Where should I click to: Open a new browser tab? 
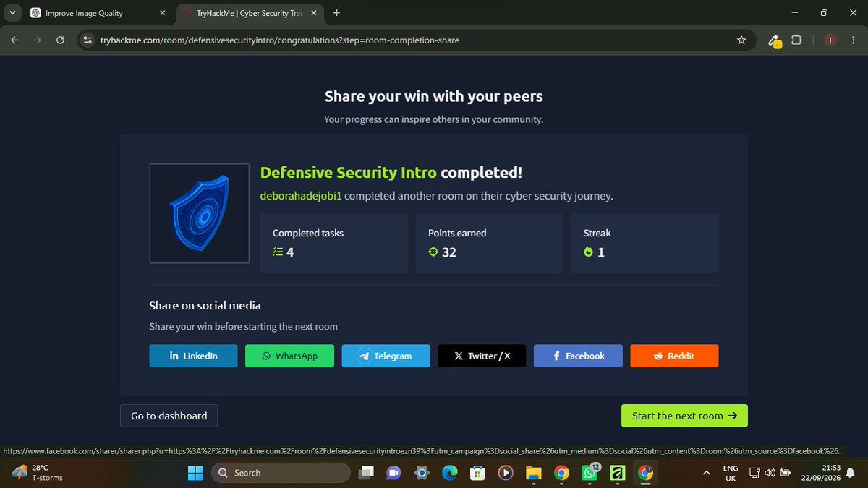336,13
